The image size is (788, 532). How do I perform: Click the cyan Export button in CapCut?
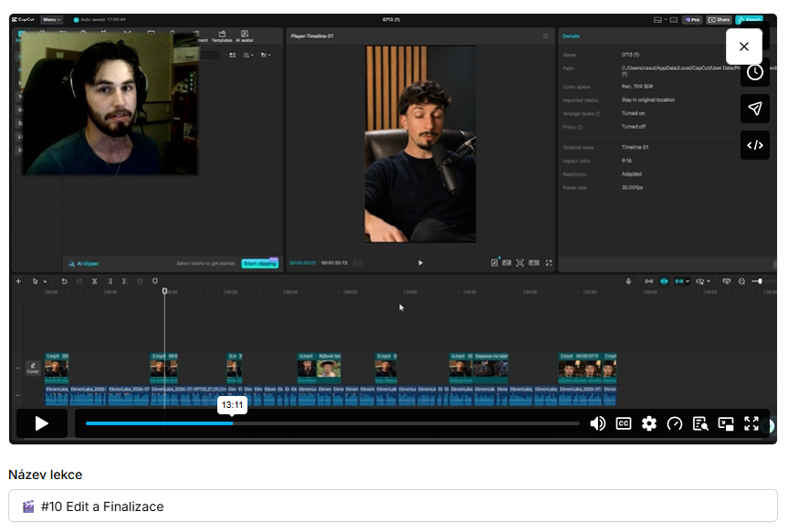(x=750, y=19)
